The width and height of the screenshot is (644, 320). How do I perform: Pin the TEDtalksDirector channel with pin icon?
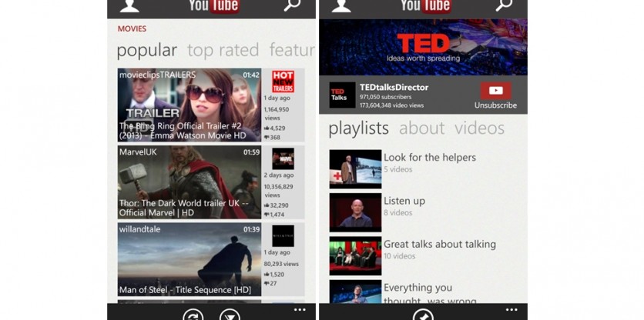tap(423, 315)
